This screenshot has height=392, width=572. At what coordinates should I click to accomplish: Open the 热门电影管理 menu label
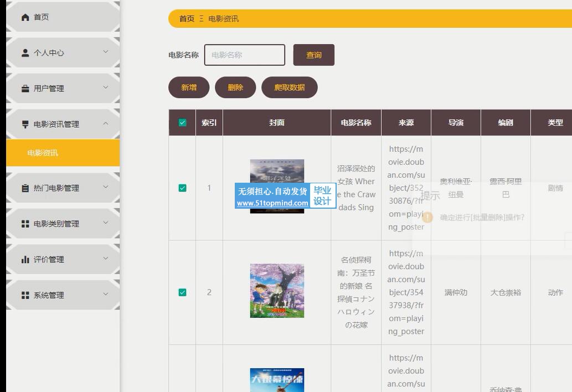tap(56, 188)
